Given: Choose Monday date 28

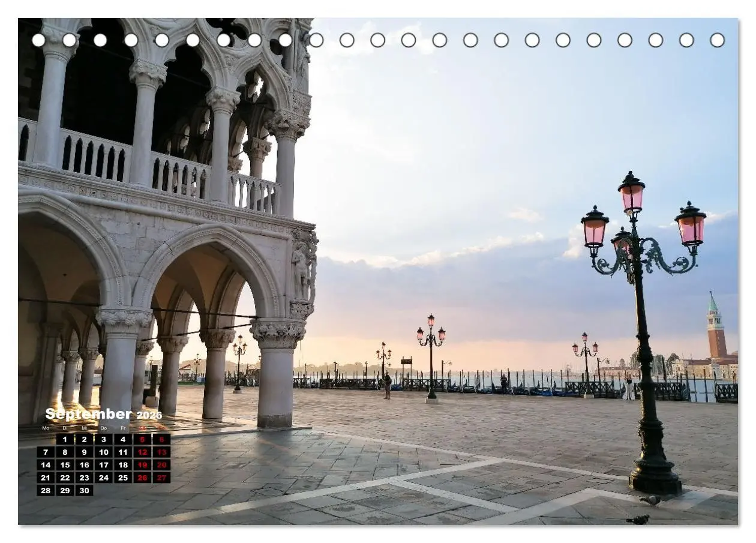Looking at the screenshot, I should pyautogui.click(x=46, y=490).
